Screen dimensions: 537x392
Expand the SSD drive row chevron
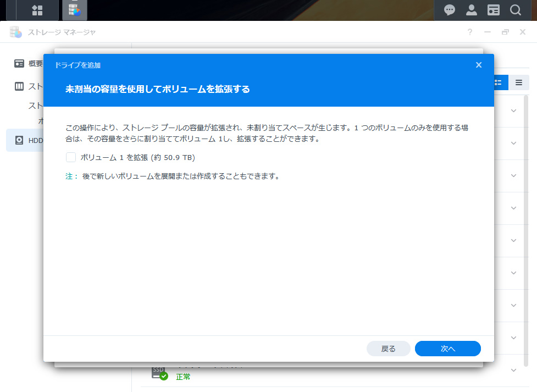point(514,370)
